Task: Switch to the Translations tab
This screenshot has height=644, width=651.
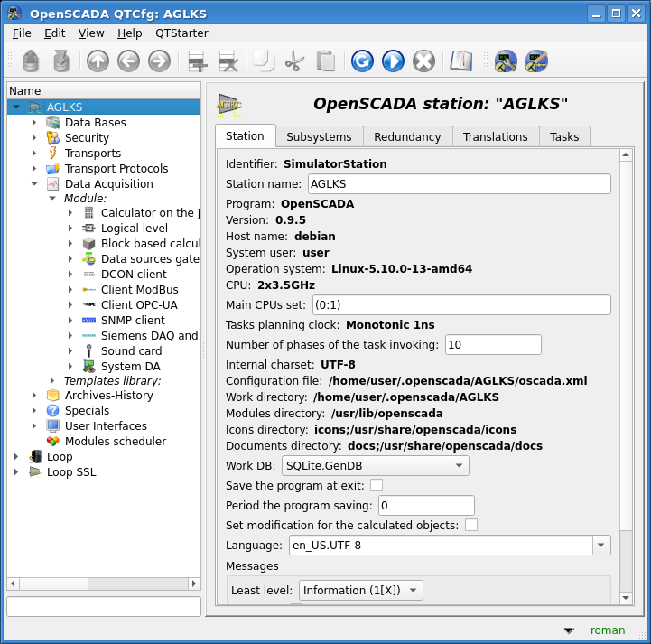Action: (496, 136)
